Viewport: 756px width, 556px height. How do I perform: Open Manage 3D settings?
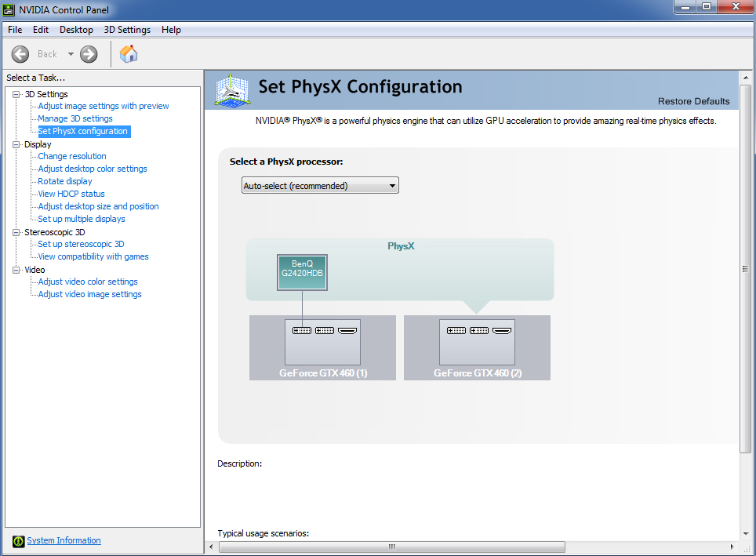[75, 118]
